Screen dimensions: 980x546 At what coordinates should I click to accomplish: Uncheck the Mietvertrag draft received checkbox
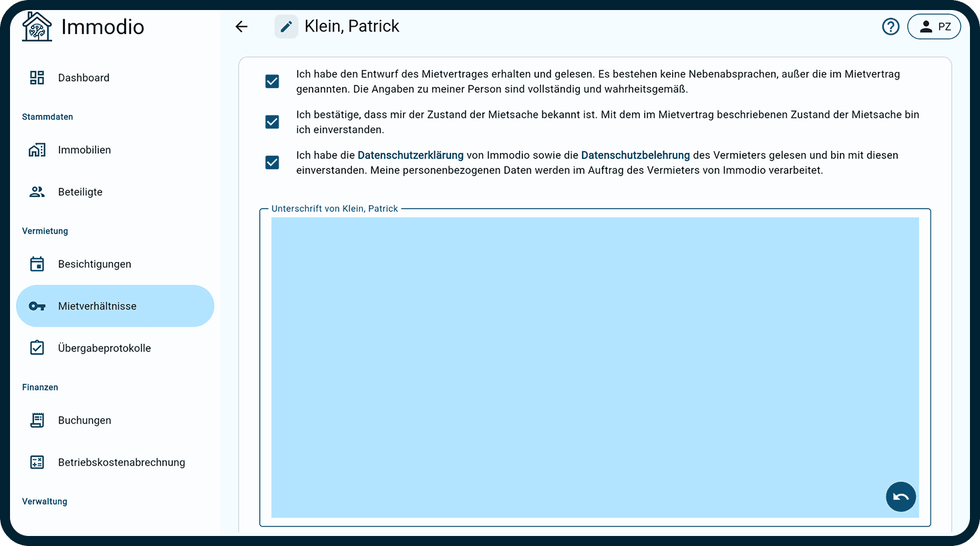[x=273, y=82]
